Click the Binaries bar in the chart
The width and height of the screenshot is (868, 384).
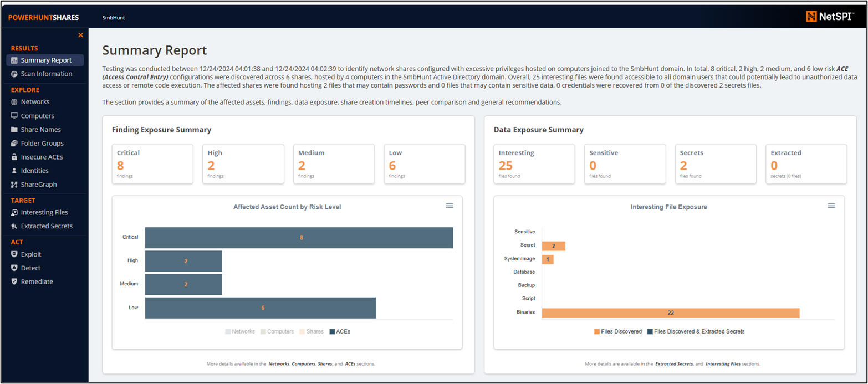(x=670, y=313)
